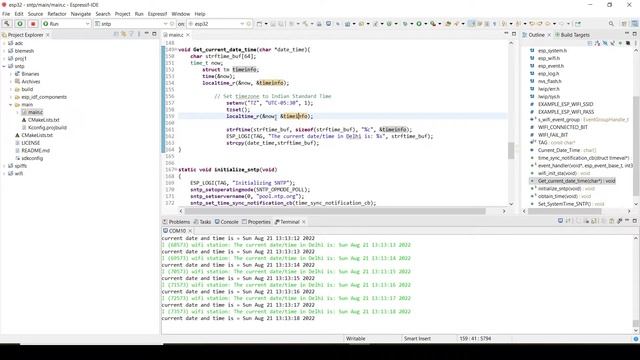Open the Window menu
The height and width of the screenshot is (360, 640).
180,14
